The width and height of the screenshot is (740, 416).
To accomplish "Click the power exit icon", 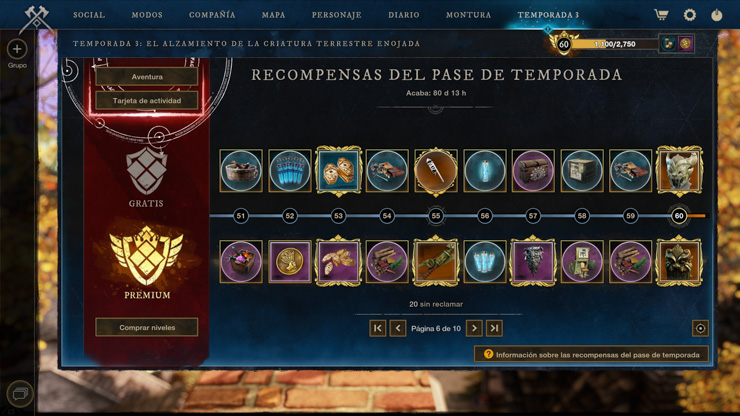I will coord(716,15).
